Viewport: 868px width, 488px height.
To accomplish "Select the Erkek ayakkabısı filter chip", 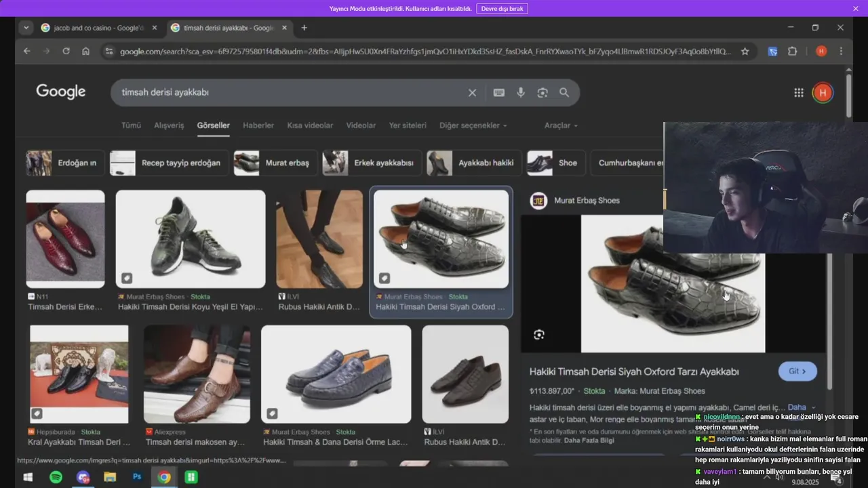I will tap(372, 163).
